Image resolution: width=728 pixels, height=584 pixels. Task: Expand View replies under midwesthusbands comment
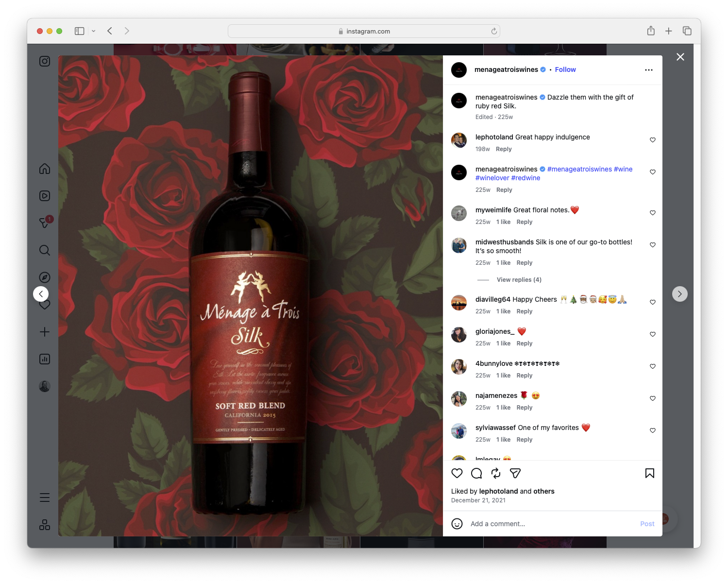[518, 279]
